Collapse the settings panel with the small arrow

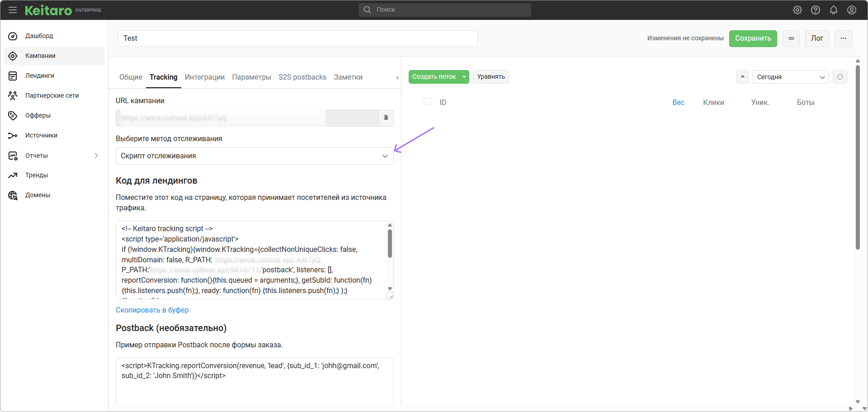397,78
